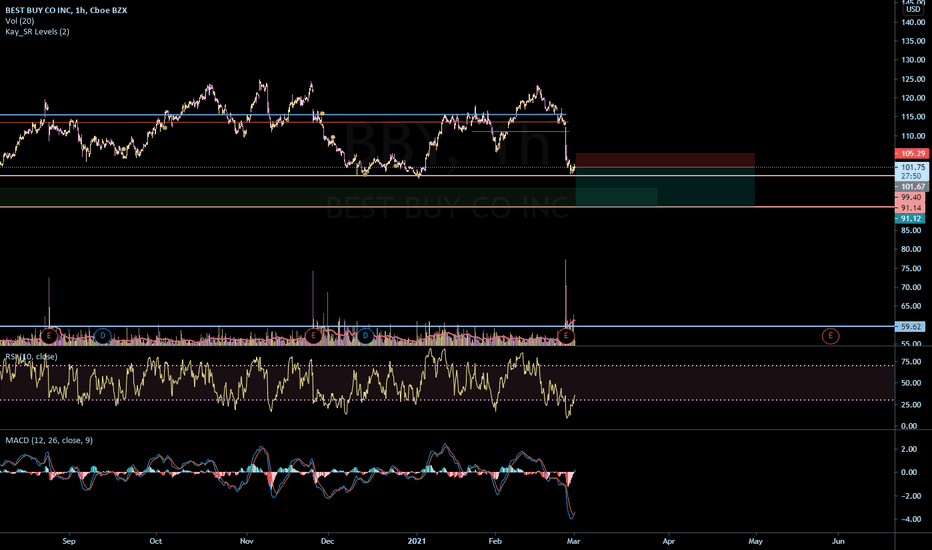Click the blue 59.62 level label
Viewport: 932px width, 550px height.
[911, 326]
